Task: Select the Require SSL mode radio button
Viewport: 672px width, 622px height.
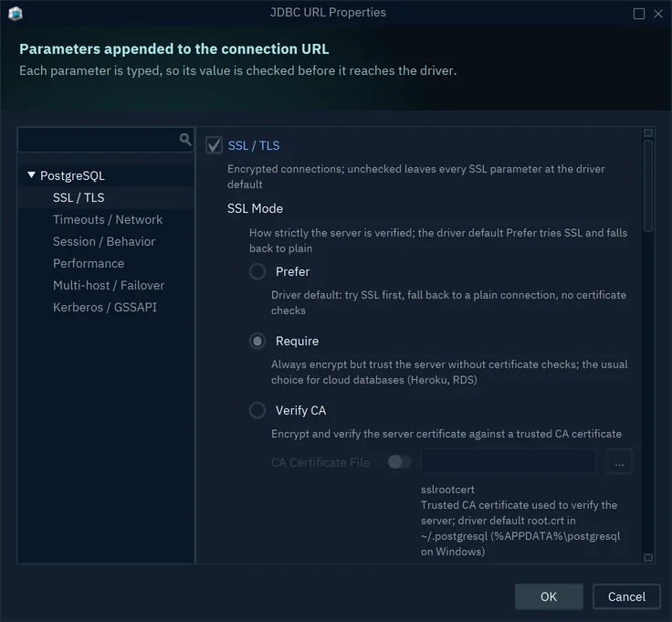Action: [257, 341]
